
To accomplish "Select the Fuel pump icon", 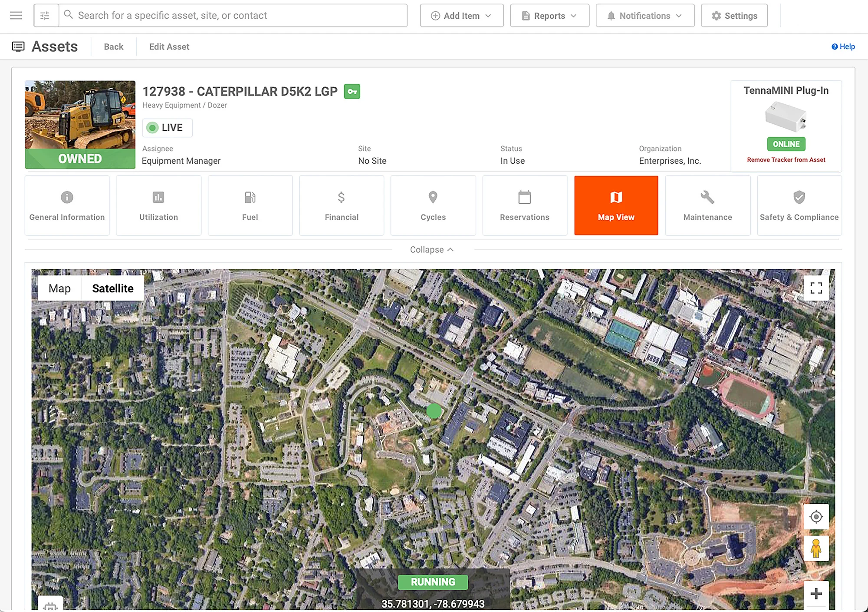I will pos(250,197).
